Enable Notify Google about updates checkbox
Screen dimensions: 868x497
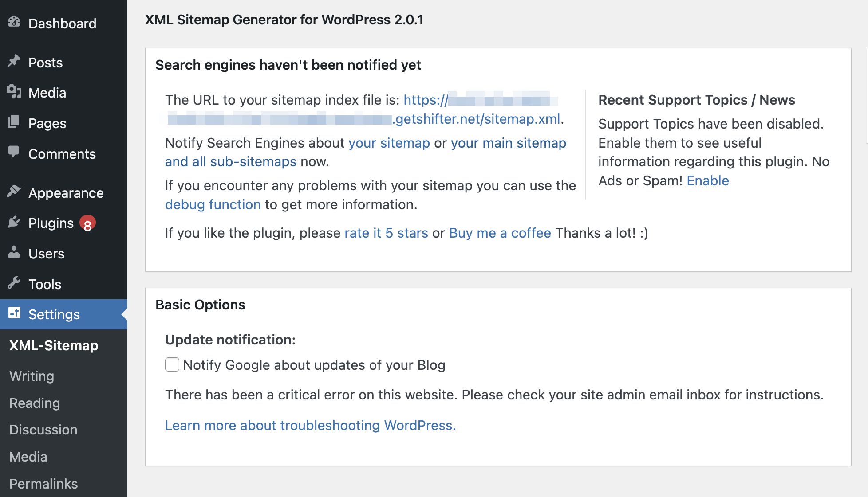tap(172, 364)
